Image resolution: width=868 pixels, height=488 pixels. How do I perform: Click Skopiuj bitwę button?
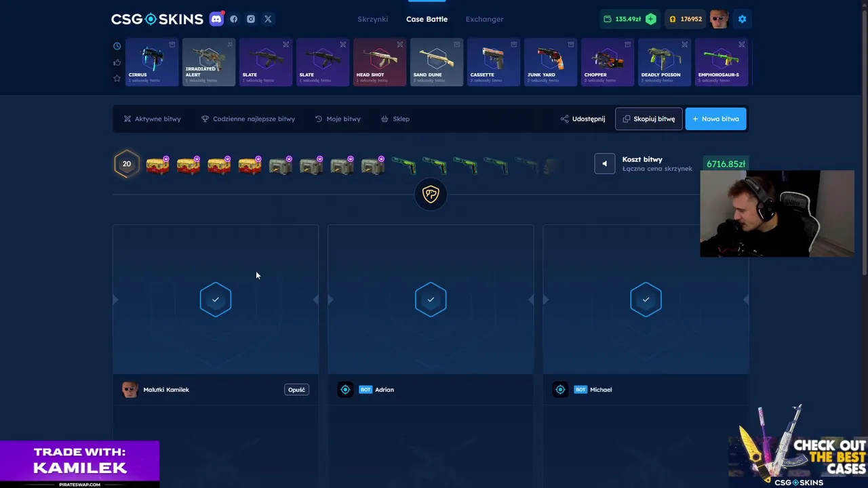pos(649,119)
